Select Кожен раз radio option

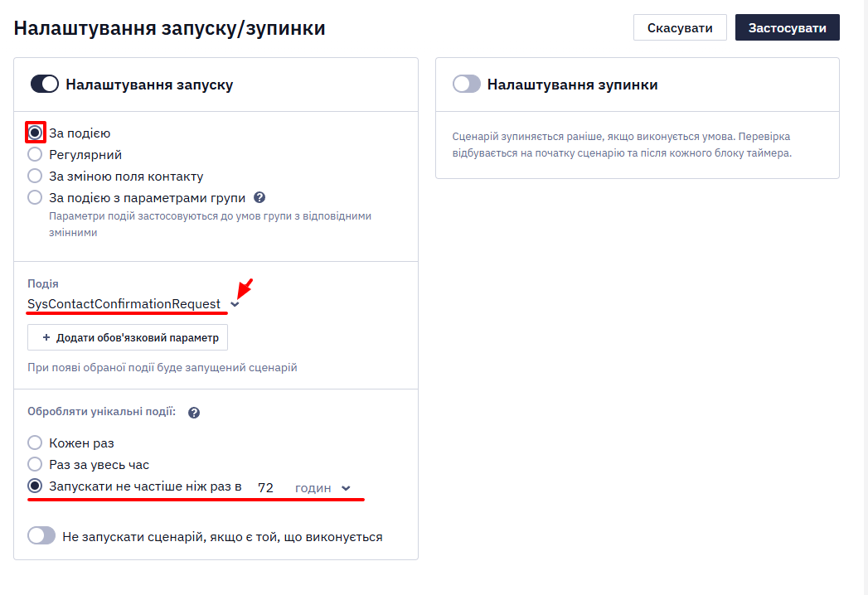click(x=35, y=443)
